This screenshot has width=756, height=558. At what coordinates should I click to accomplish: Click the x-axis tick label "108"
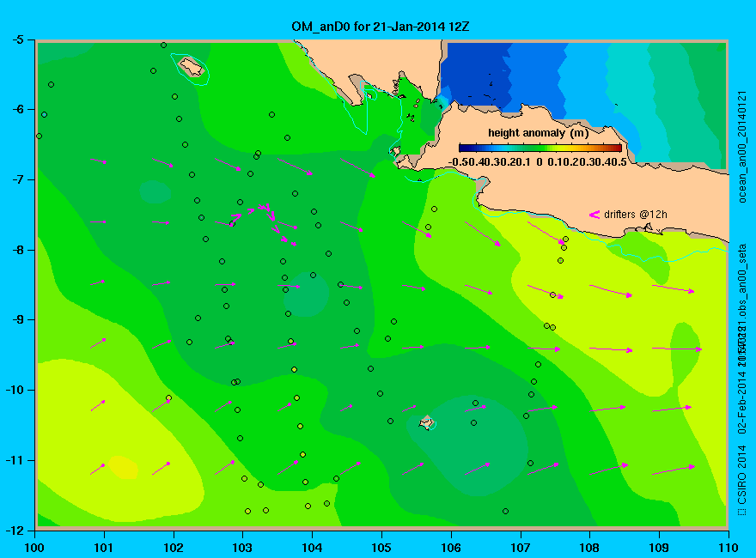tap(589, 548)
